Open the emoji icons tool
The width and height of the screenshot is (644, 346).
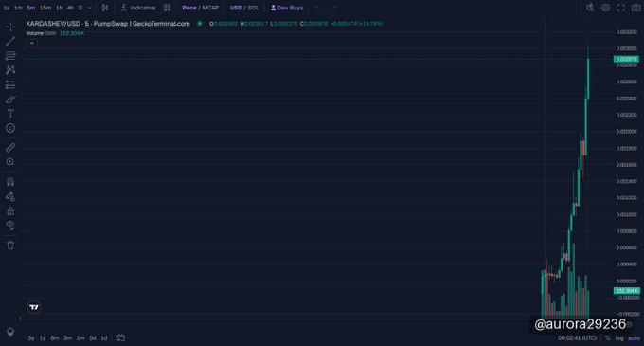[10, 128]
